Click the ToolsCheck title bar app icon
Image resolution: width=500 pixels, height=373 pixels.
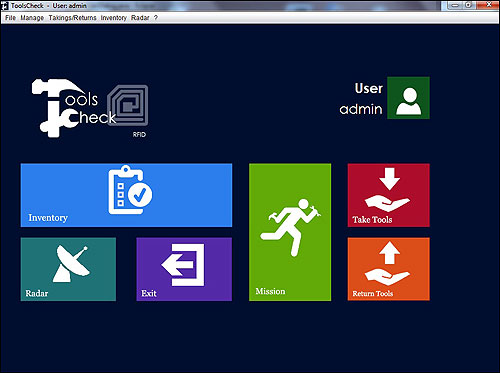pyautogui.click(x=5, y=6)
